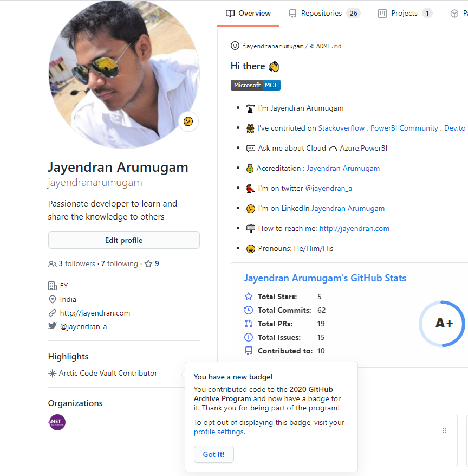
Task: Click the Contributed to repo icon
Action: pos(249,351)
